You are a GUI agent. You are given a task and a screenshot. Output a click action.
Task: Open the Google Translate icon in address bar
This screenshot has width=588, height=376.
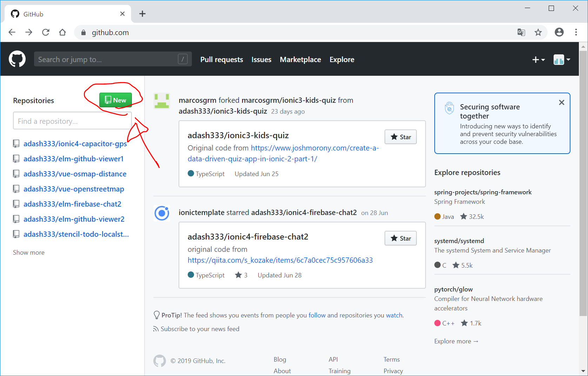[x=521, y=32]
